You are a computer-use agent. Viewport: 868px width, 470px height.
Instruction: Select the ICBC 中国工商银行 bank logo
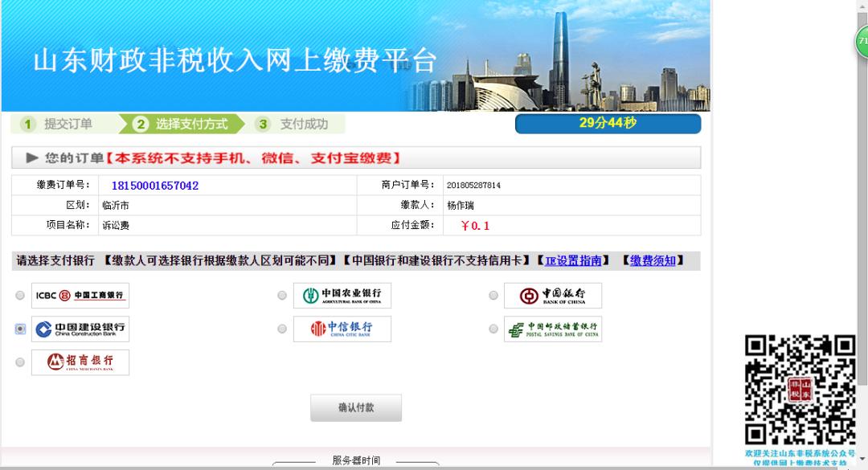tap(80, 295)
